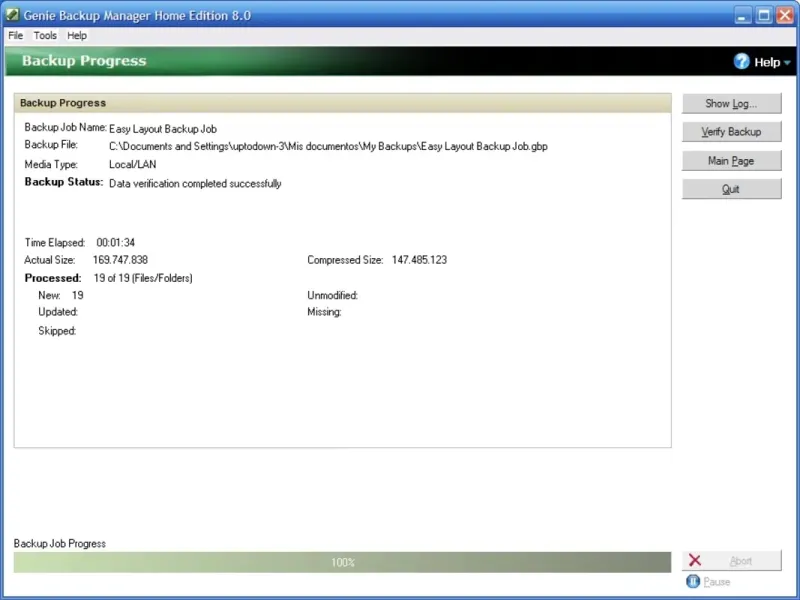Image resolution: width=800 pixels, height=600 pixels.
Task: Click the actual size value 169.747.838
Action: pos(120,260)
